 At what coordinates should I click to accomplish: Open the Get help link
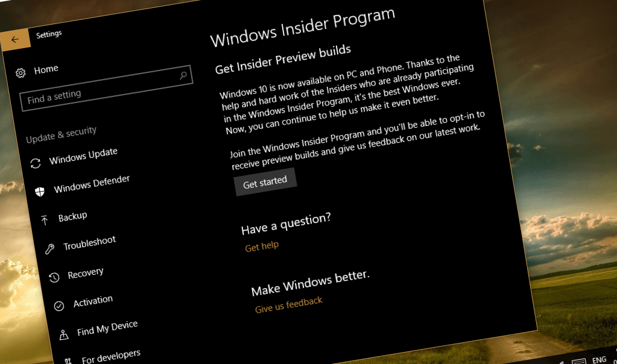coord(262,246)
